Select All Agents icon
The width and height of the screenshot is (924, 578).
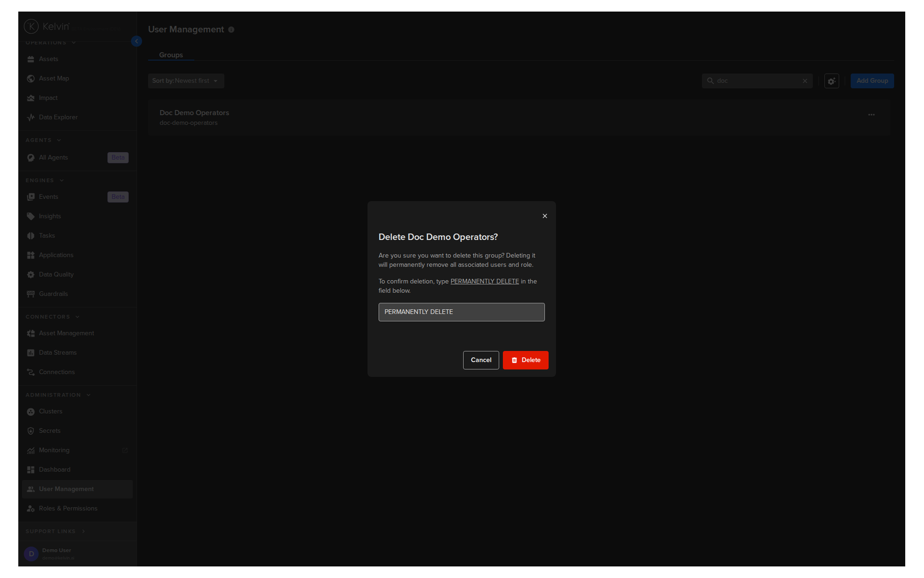31,158
